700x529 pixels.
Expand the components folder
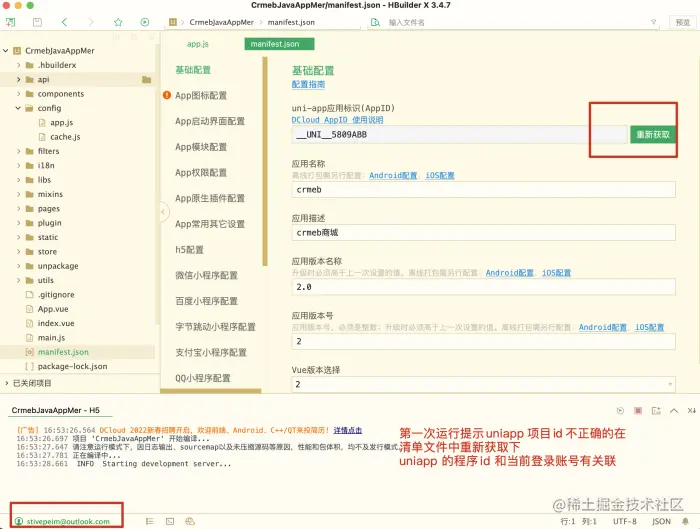point(18,94)
